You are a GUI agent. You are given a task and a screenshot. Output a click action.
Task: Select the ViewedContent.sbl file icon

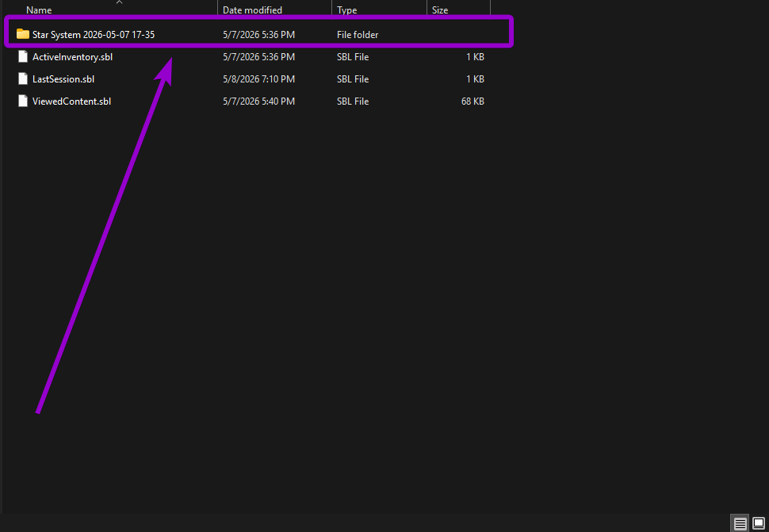point(22,101)
